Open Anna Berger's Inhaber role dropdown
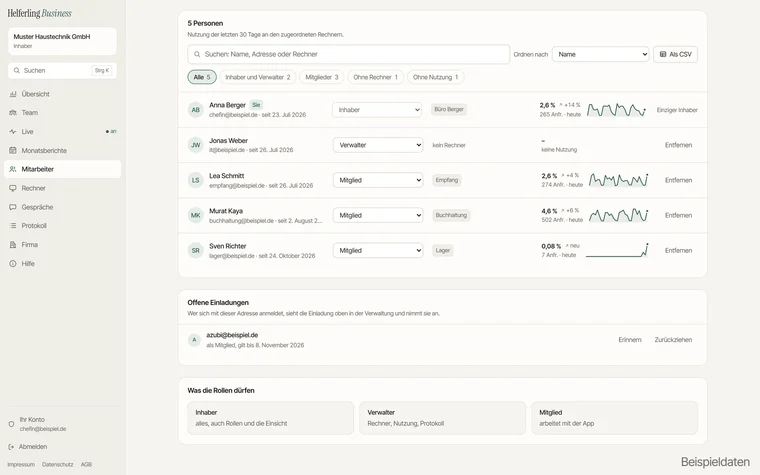This screenshot has height=475, width=760. click(377, 110)
